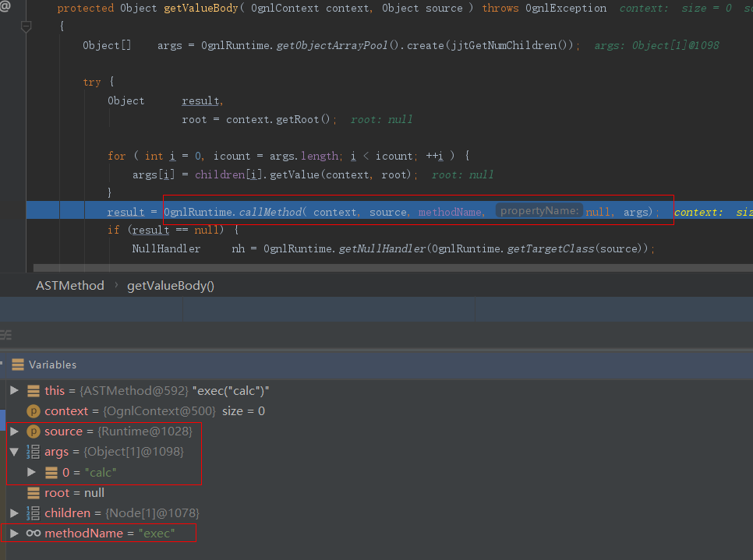Click the Variables panel header icon
Viewport: 753px width, 560px height.
click(x=17, y=365)
